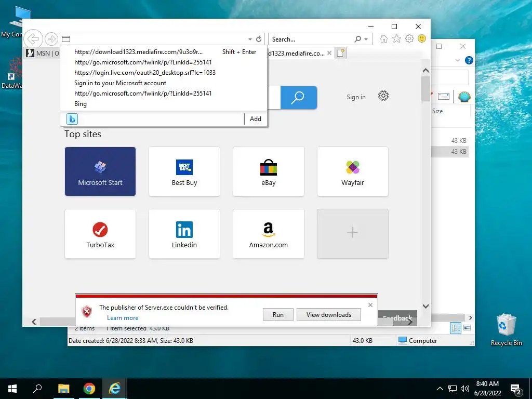Viewport: 532px width, 399px height.
Task: Click the volume speaker tray icon
Action: click(x=465, y=389)
